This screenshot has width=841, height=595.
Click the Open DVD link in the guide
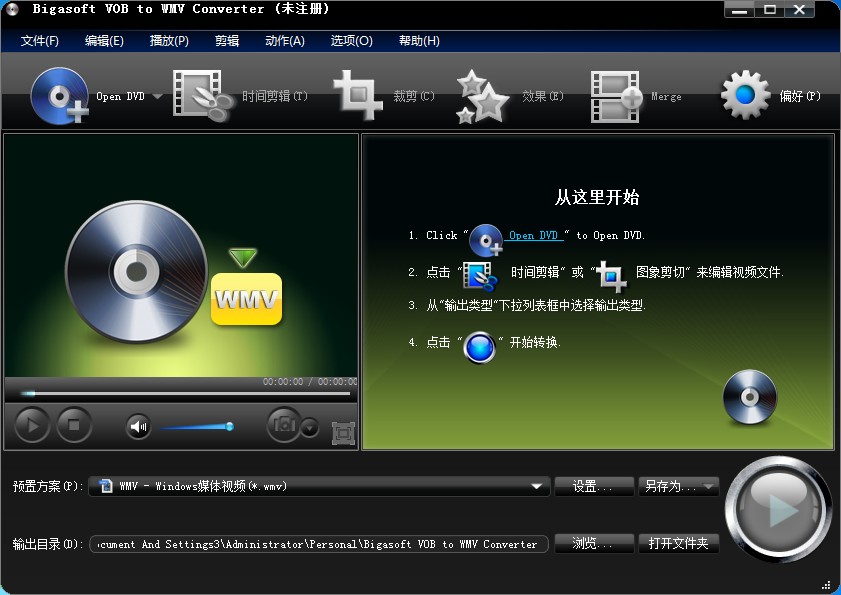click(x=535, y=236)
